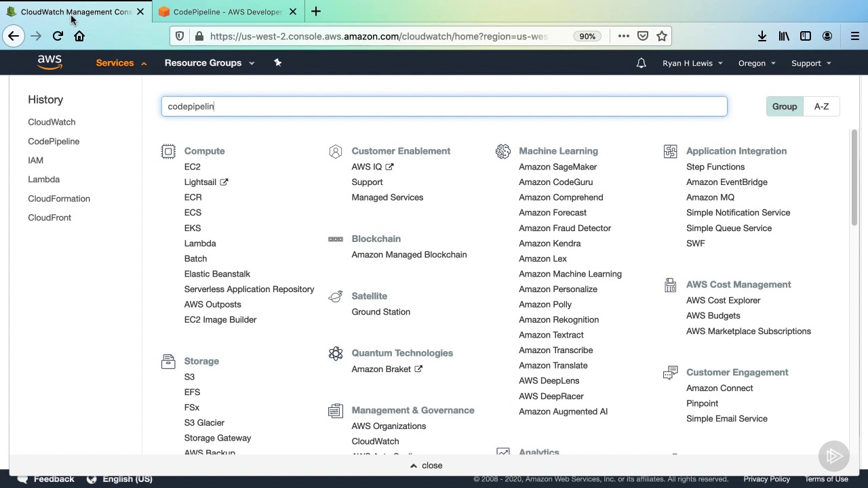Image resolution: width=868 pixels, height=488 pixels.
Task: Open the notifications bell
Action: [641, 63]
